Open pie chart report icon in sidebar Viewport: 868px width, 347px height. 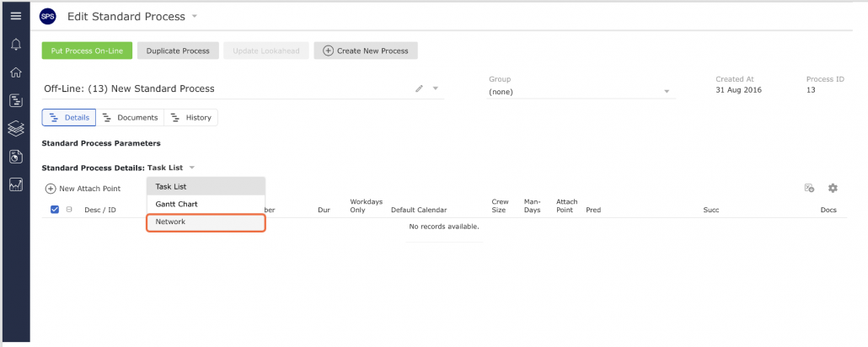pos(16,157)
